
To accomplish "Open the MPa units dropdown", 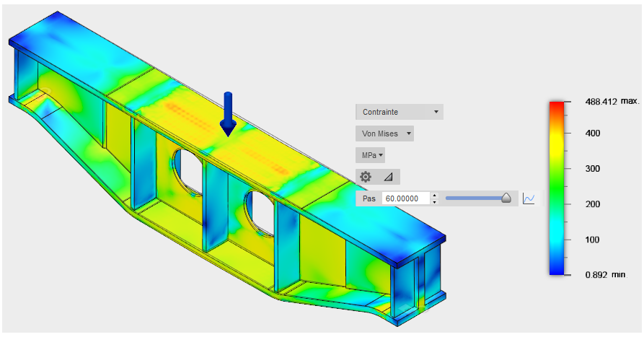I will click(370, 155).
